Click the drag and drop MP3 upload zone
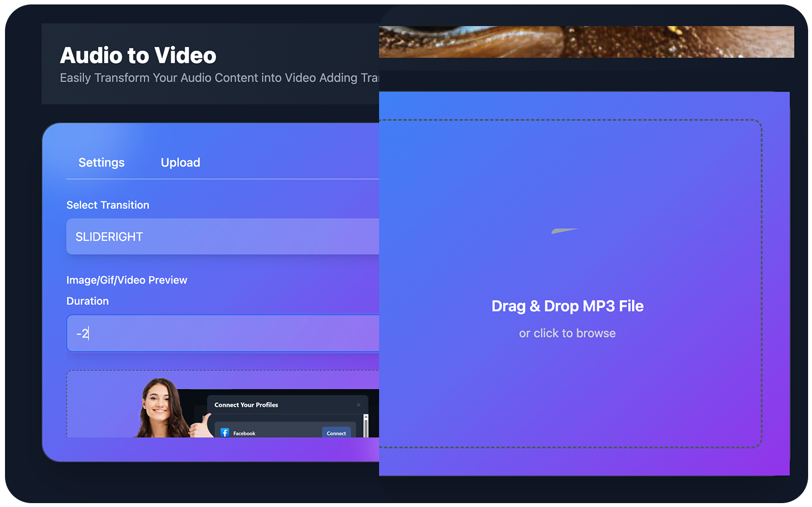Viewport: 812px width, 507px height. coord(567,283)
